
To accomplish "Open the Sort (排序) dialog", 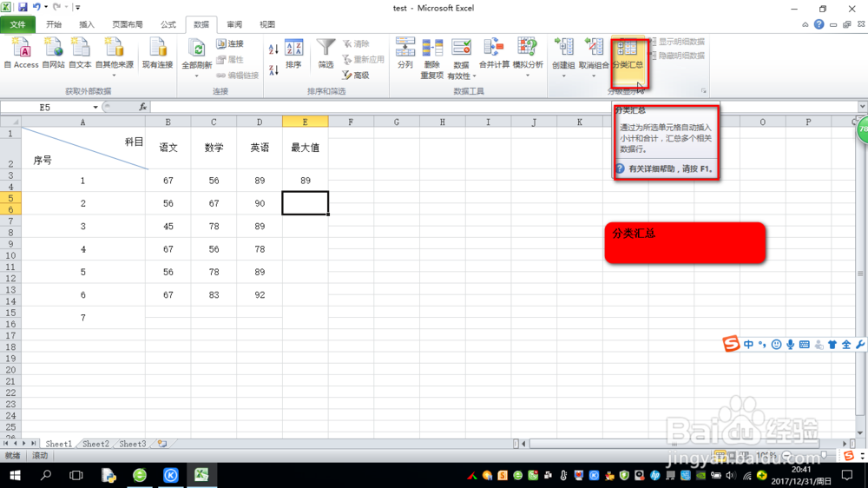I will 293,54.
